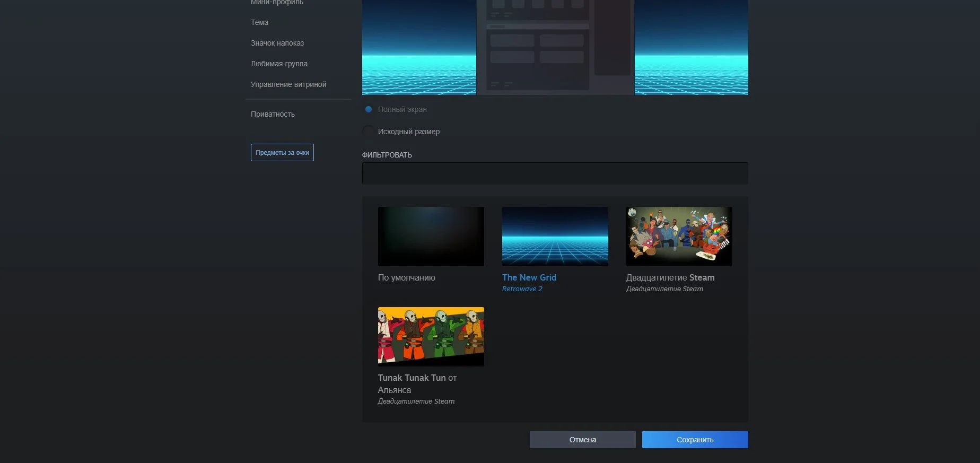Click the profile background preview image
This screenshot has height=463, width=980.
point(555,48)
